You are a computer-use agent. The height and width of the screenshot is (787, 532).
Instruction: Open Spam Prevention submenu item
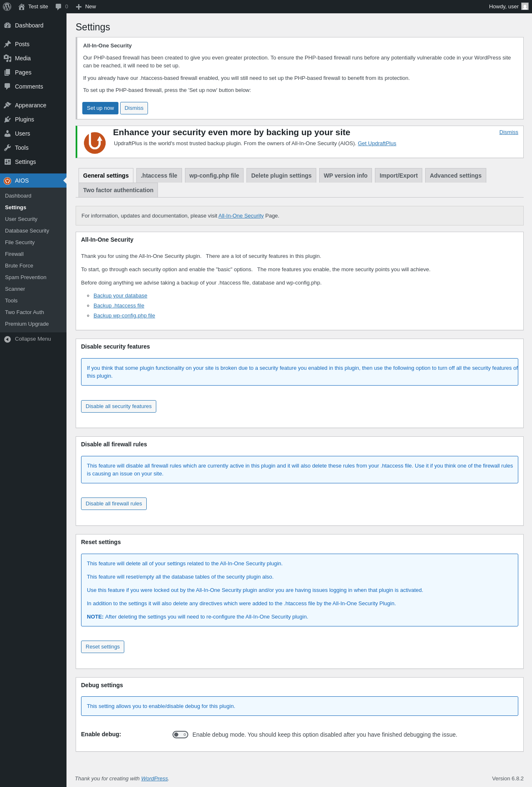33,277
